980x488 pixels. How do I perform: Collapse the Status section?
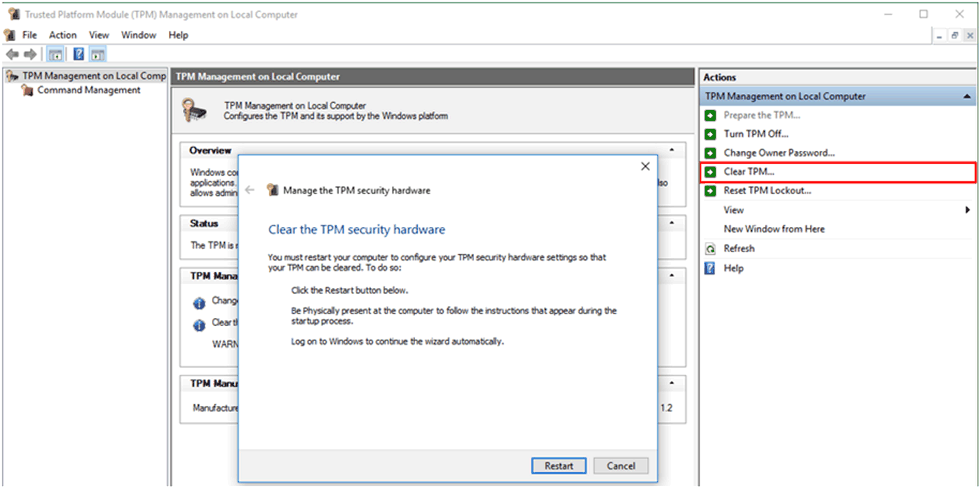point(672,223)
